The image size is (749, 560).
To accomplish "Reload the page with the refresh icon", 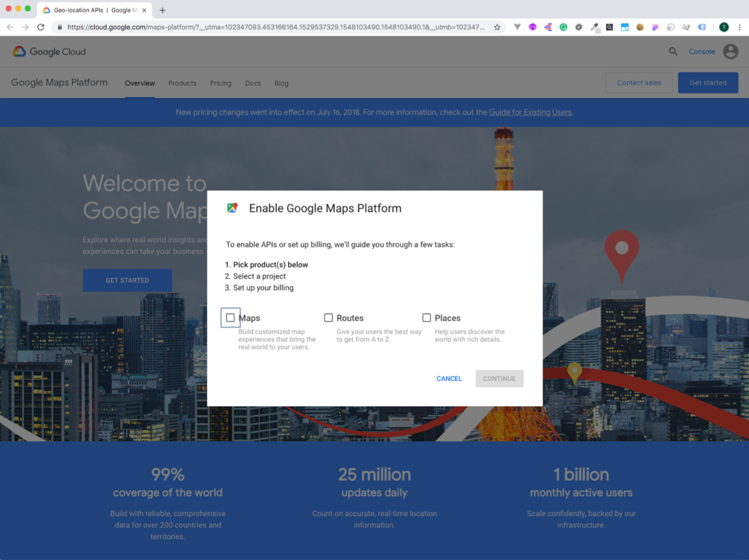I will click(41, 27).
